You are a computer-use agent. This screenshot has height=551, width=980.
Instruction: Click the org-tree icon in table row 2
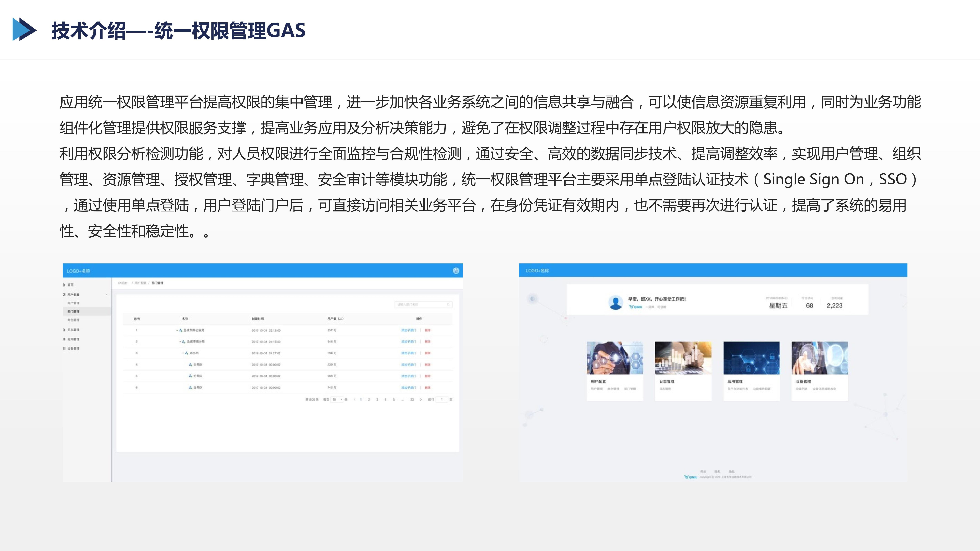[184, 342]
